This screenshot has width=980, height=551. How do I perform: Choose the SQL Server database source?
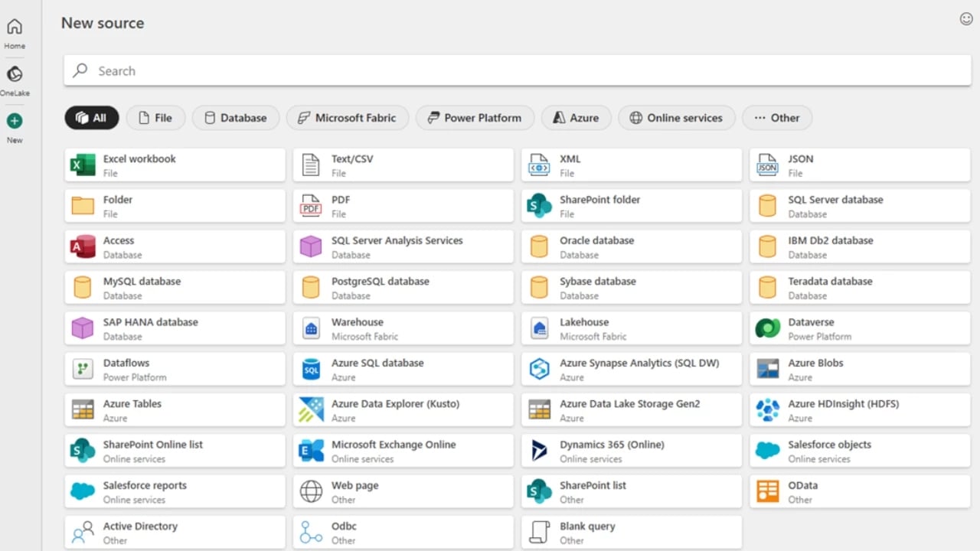click(861, 206)
